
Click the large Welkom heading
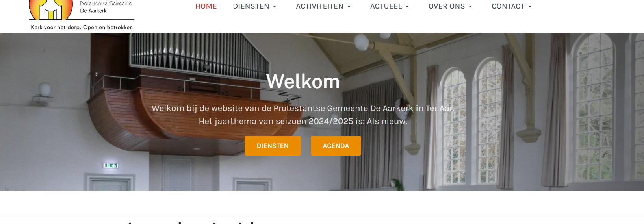303,81
